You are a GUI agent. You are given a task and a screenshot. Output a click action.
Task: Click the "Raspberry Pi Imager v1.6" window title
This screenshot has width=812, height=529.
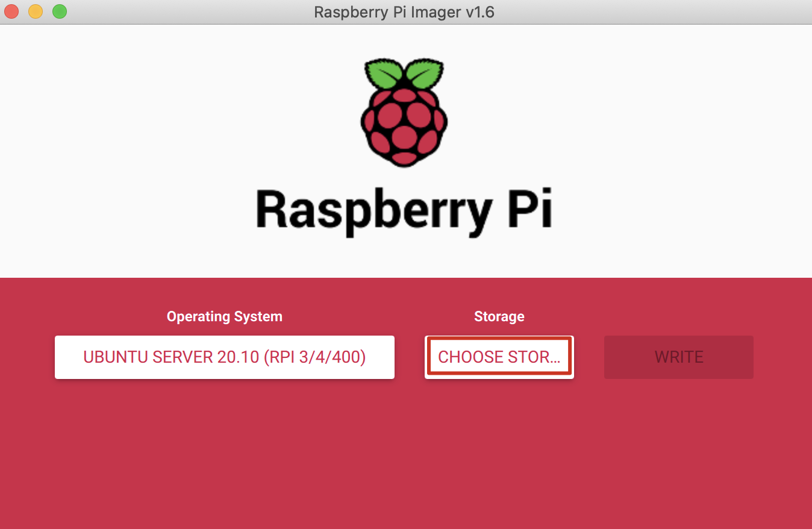[404, 12]
